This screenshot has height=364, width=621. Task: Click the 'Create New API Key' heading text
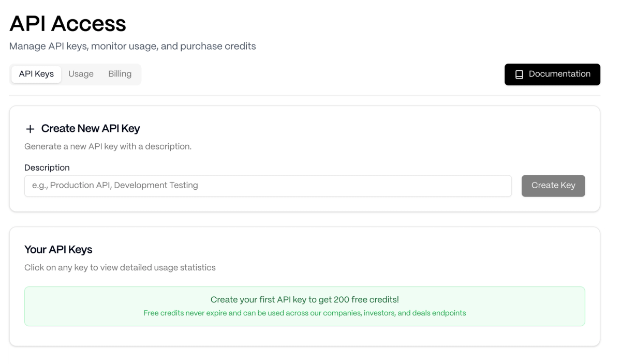click(91, 129)
